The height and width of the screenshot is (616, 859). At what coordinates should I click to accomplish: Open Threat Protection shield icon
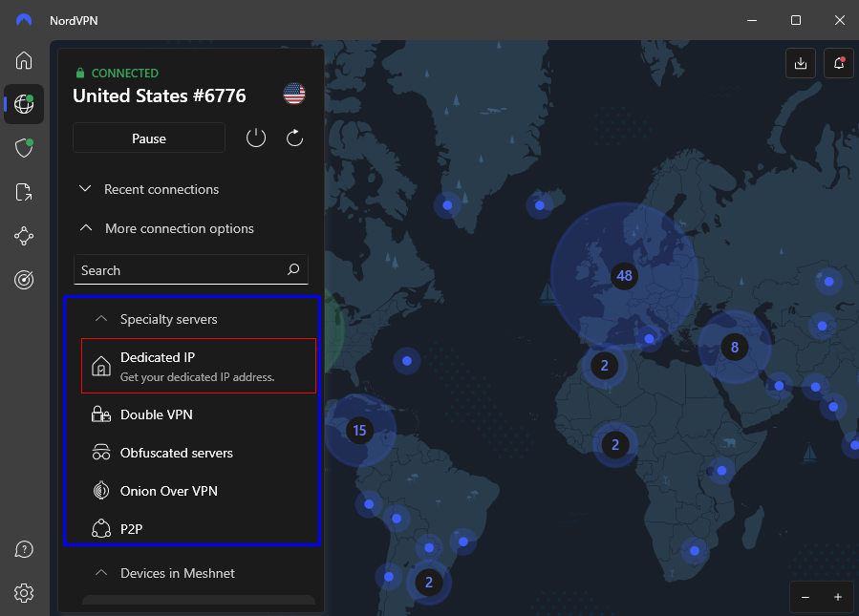point(24,148)
